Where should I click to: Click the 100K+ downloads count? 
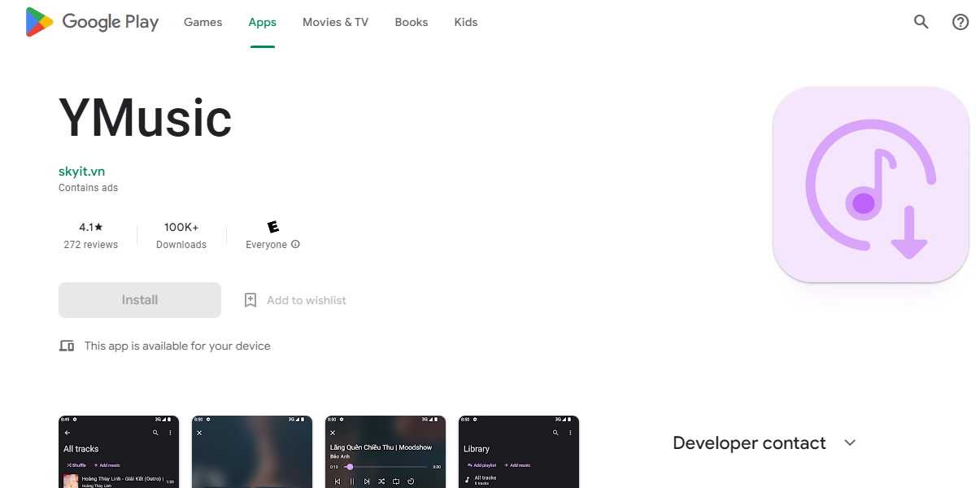coord(181,227)
